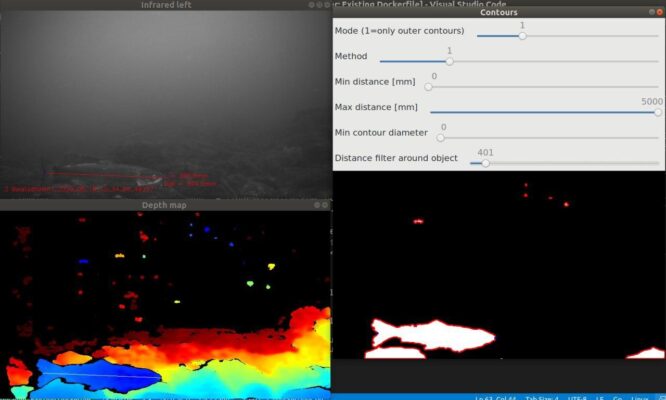Viewport: 666px width, 400px height.
Task: Click 'Mode (1=only outer contours)' label
Action: (399, 31)
